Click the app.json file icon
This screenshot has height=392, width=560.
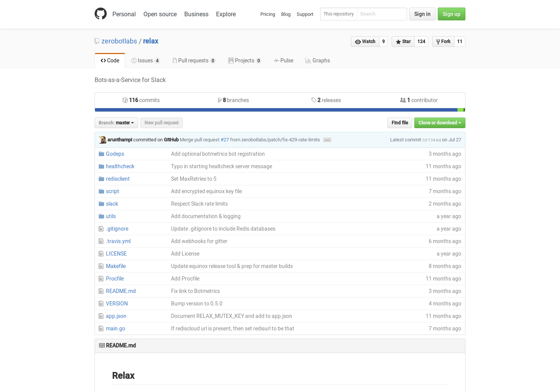pos(101,316)
